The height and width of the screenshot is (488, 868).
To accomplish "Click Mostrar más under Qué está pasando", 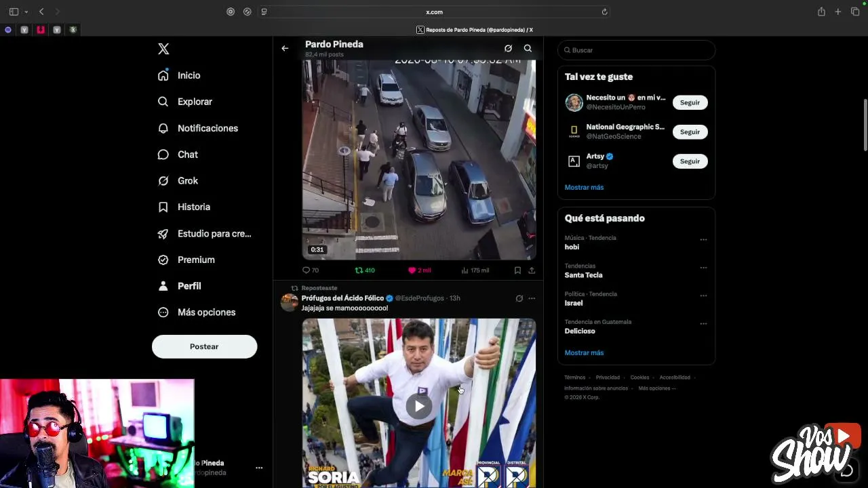I will tap(584, 352).
